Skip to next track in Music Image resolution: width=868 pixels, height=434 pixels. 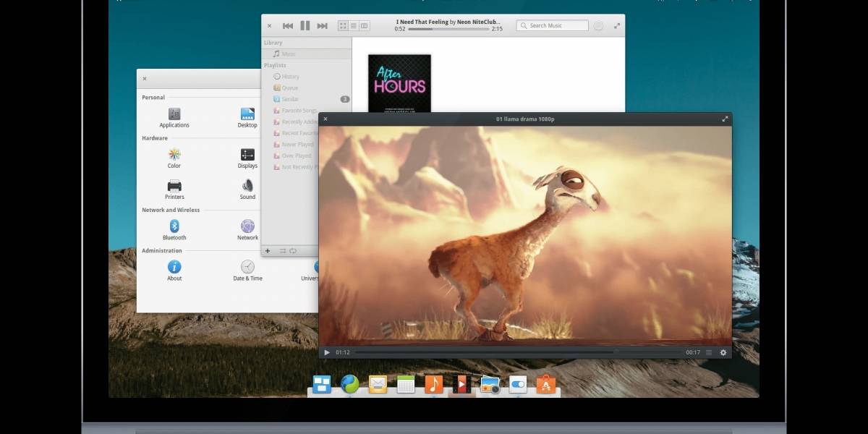322,26
